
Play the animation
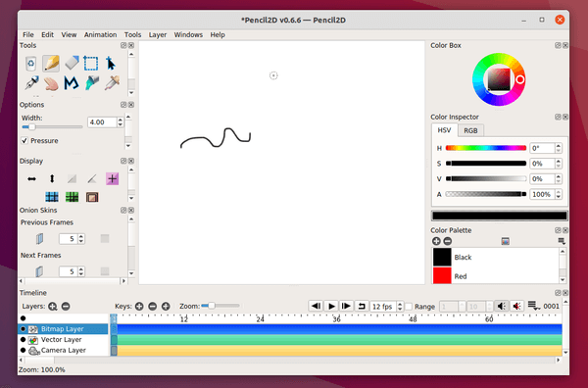coord(331,307)
